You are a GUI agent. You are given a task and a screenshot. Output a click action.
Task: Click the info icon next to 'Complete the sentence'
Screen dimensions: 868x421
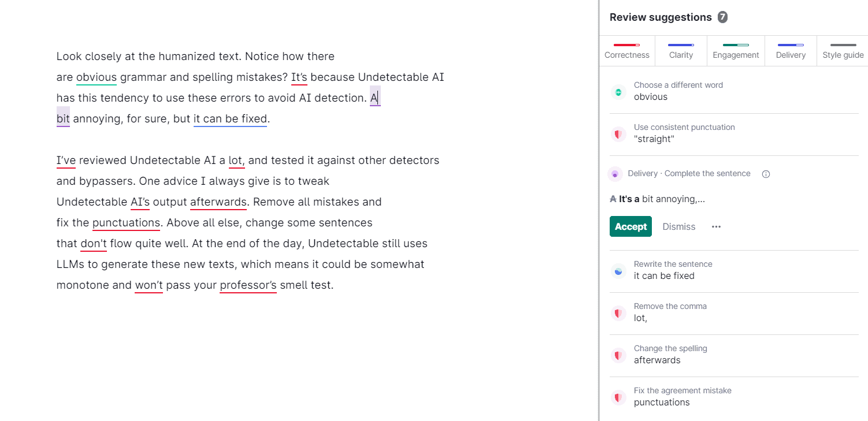click(x=766, y=174)
